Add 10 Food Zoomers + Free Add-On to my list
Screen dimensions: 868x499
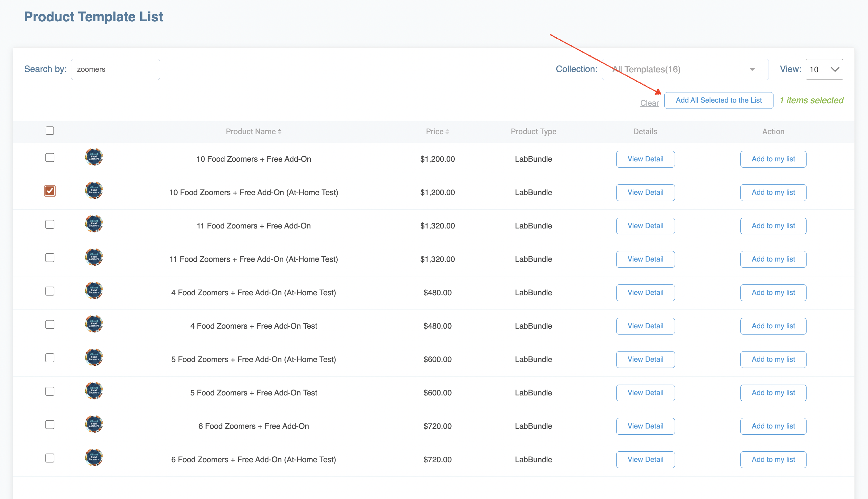773,159
